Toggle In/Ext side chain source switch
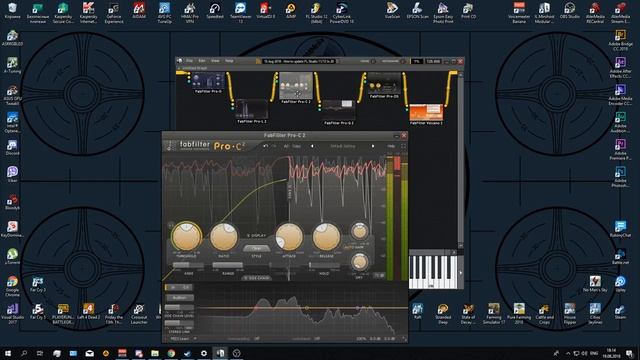Image resolution: width=640 pixels, height=360 pixels. [179, 287]
